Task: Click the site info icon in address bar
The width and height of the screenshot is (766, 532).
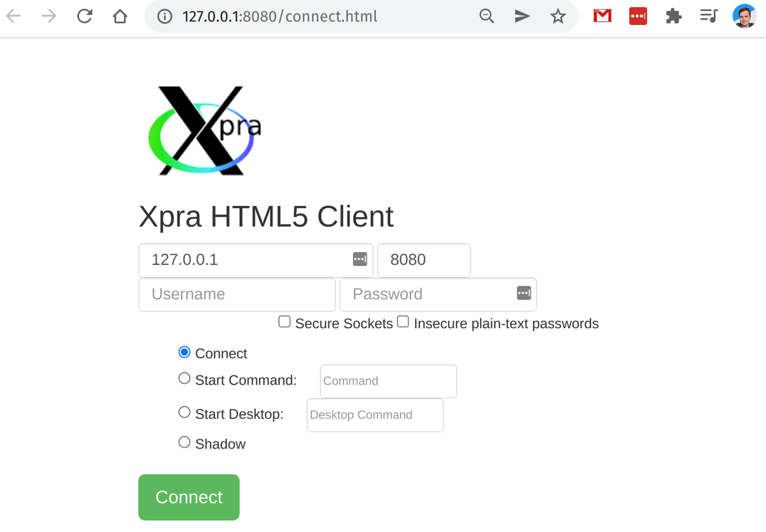Action: (165, 16)
